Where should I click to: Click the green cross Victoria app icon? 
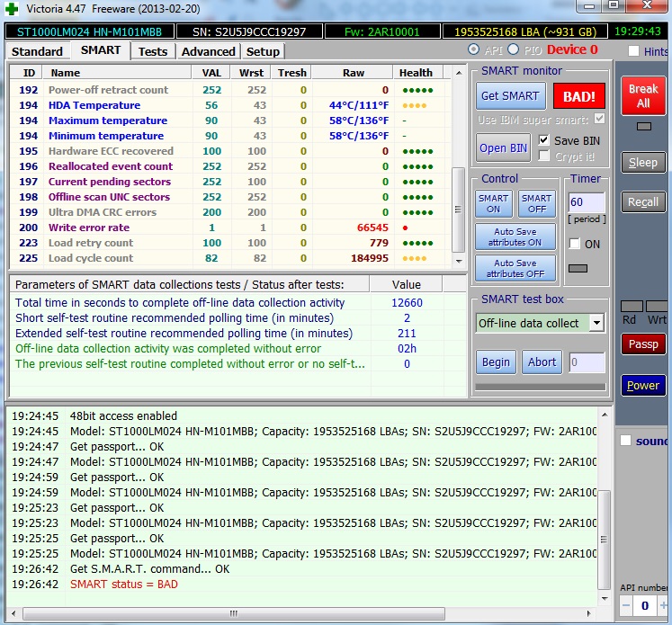click(x=12, y=9)
